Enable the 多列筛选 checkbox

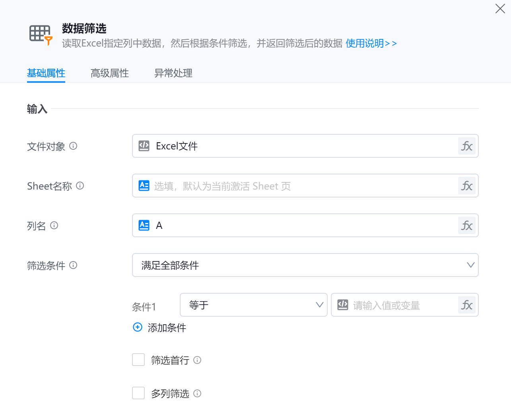pos(138,393)
